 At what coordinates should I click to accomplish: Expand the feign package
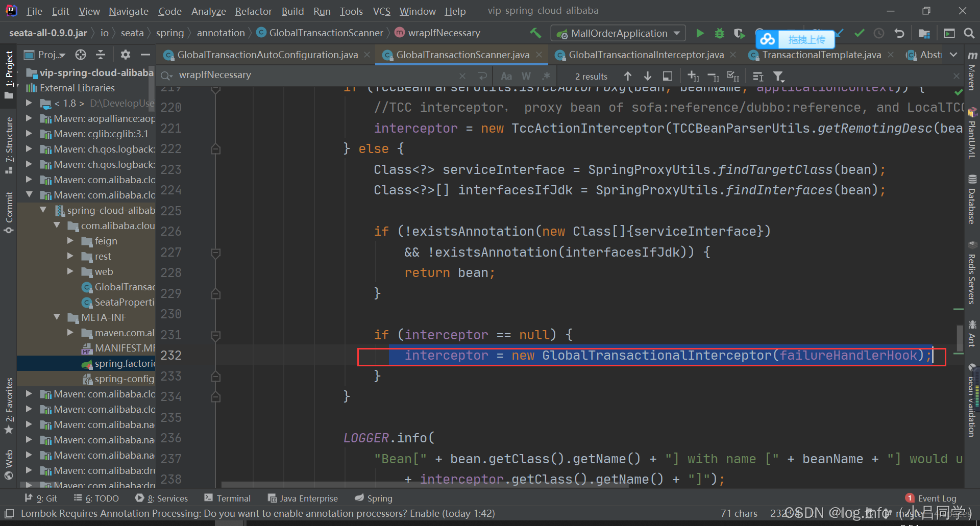tap(70, 241)
